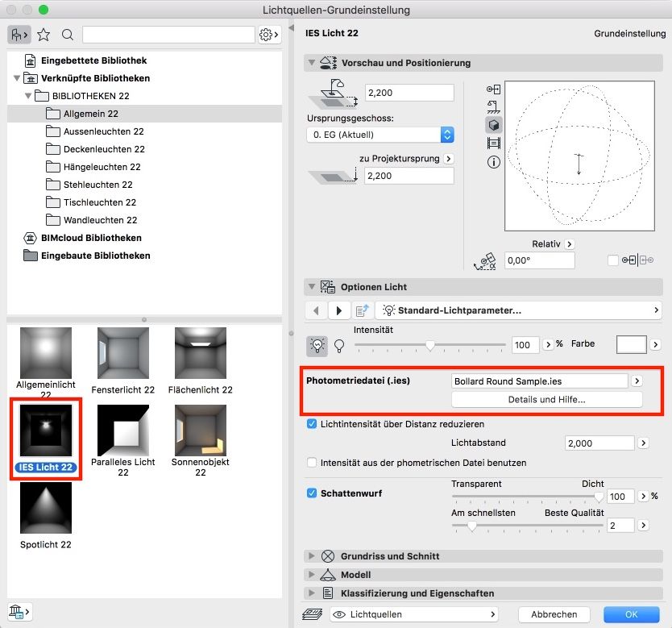
Task: Open Standard-Lichtparameter page dropdown
Action: coord(519,310)
